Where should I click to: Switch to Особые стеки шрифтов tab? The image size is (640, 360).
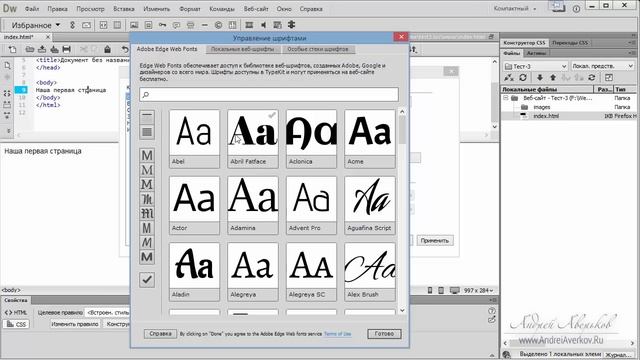318,49
